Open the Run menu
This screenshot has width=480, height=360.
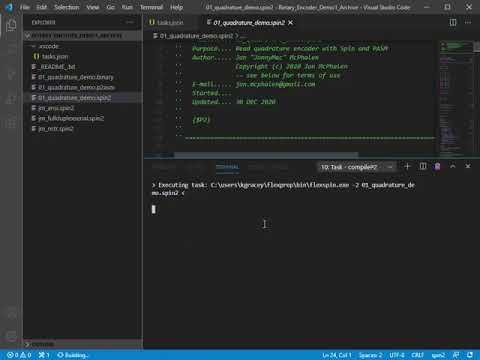click(x=127, y=7)
